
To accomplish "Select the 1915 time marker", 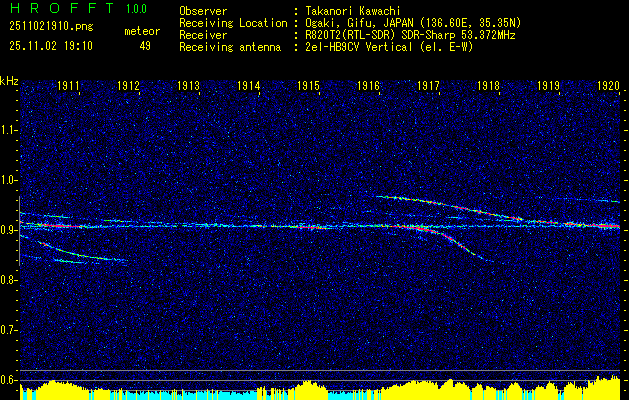I will coord(308,87).
